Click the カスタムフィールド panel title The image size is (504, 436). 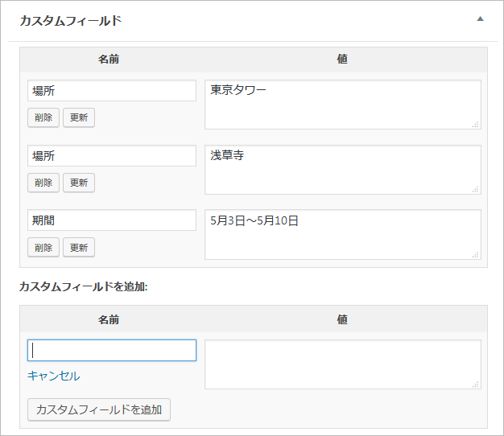[x=70, y=20]
